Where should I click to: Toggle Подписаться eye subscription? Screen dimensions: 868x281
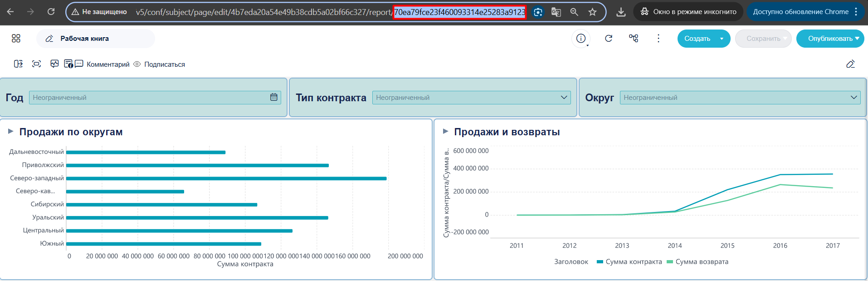[159, 64]
